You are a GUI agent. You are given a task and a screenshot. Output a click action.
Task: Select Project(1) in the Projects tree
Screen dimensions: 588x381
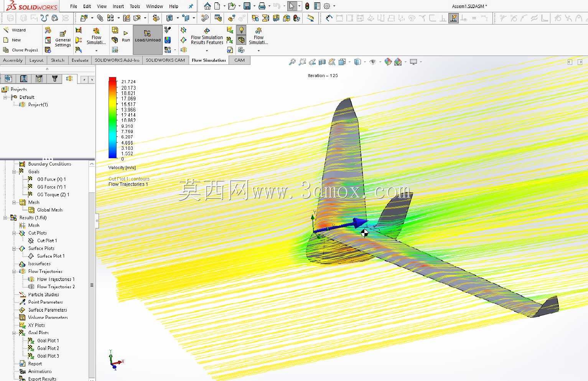coord(38,105)
